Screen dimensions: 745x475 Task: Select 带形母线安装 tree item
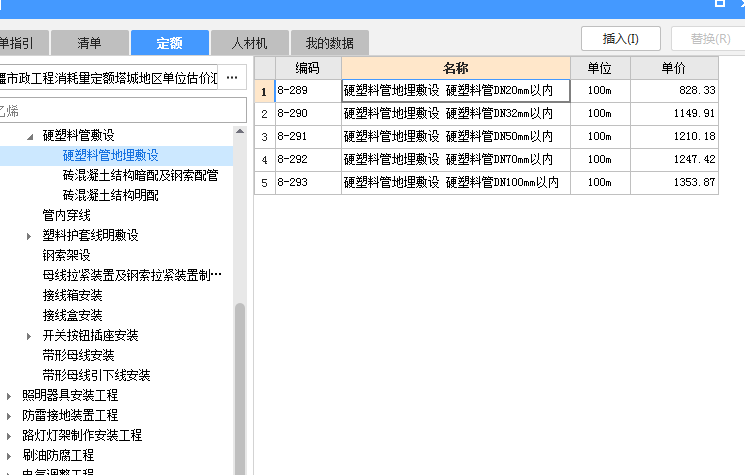coord(78,355)
